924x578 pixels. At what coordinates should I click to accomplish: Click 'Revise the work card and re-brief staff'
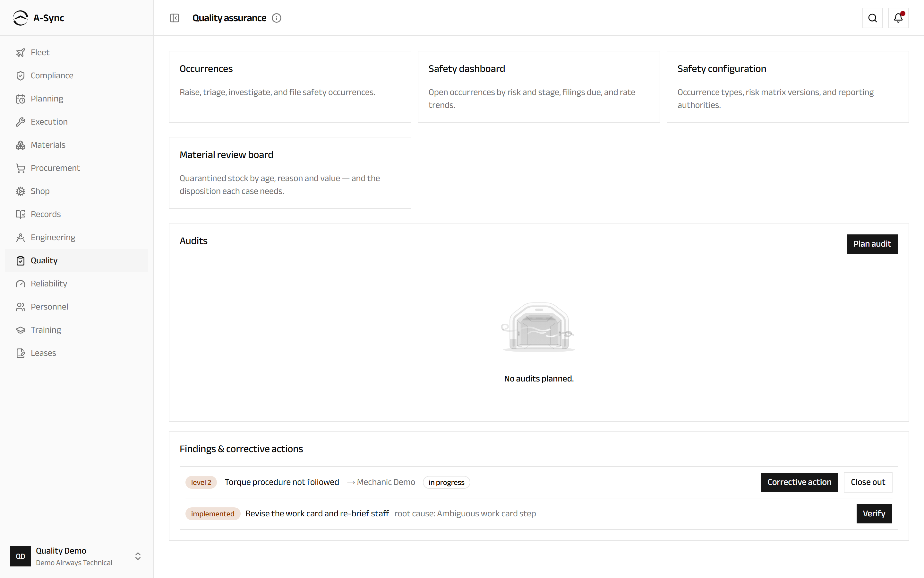(x=317, y=513)
